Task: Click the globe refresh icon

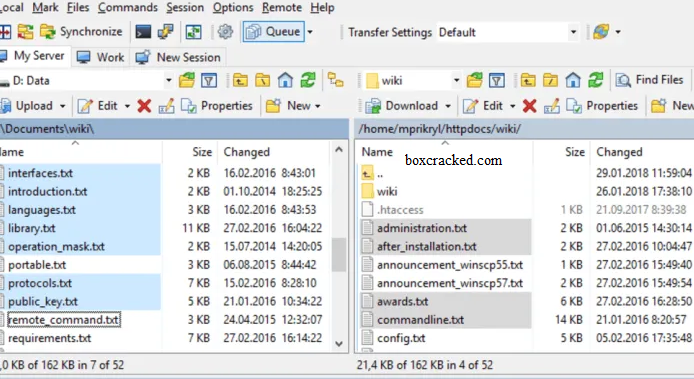Action: tap(601, 32)
